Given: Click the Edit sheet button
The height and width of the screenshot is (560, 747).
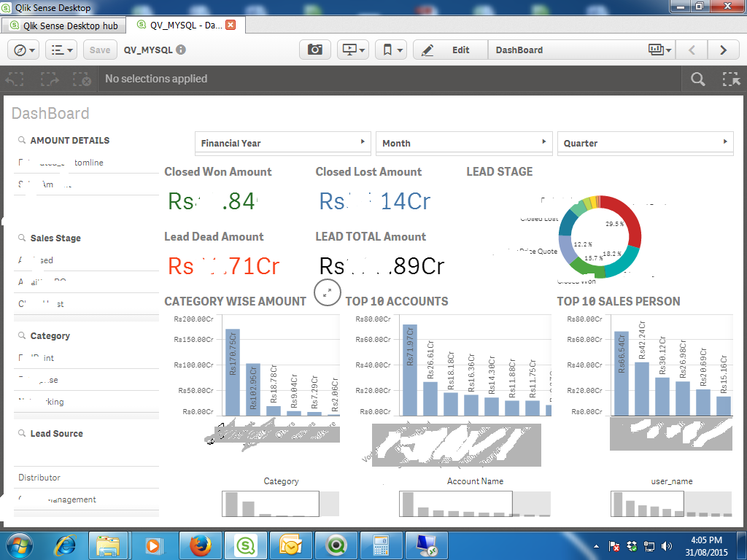Looking at the screenshot, I should 450,50.
